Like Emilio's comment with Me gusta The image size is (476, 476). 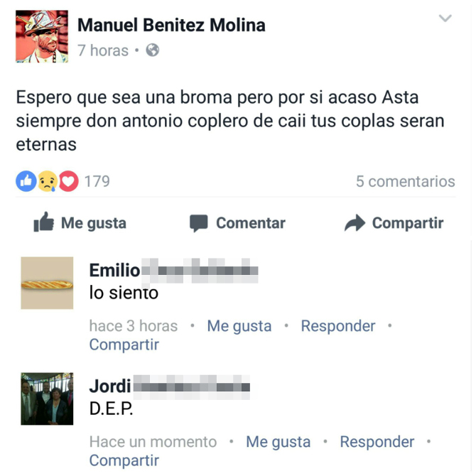point(239,326)
